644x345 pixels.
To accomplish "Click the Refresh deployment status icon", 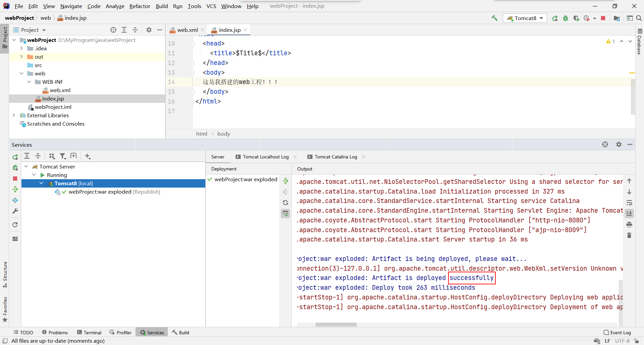I will [285, 203].
